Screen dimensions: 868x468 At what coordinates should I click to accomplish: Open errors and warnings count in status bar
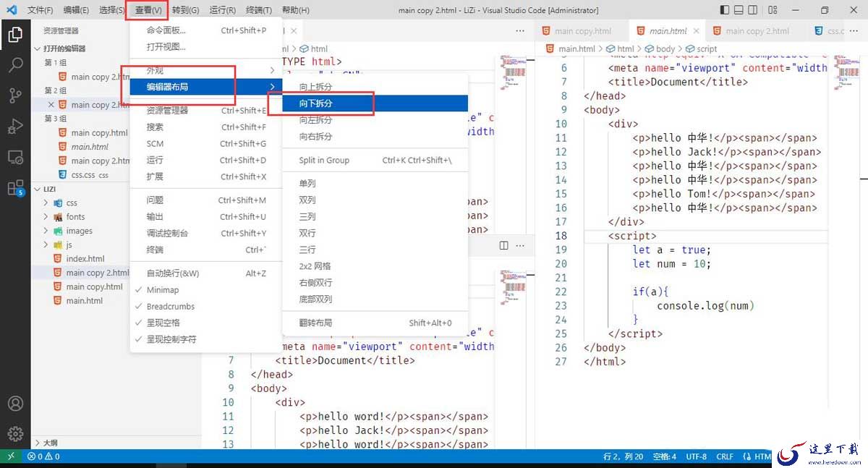pyautogui.click(x=43, y=456)
